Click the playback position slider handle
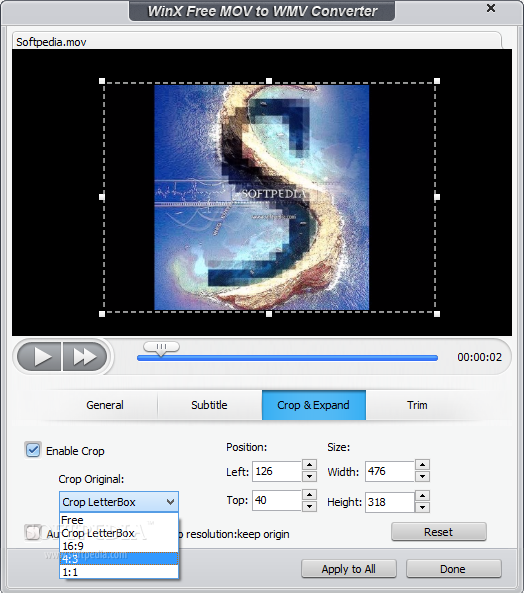The image size is (524, 593). tap(161, 349)
